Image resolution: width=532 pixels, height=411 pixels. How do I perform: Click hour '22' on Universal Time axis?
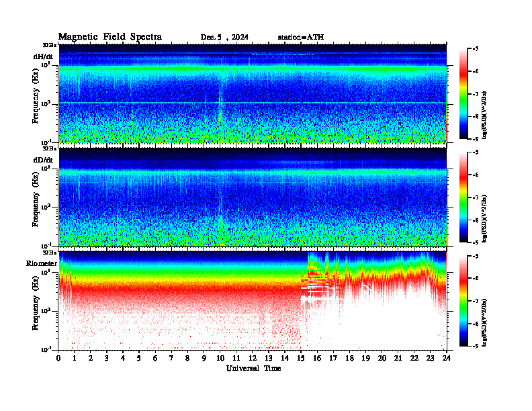coord(414,358)
